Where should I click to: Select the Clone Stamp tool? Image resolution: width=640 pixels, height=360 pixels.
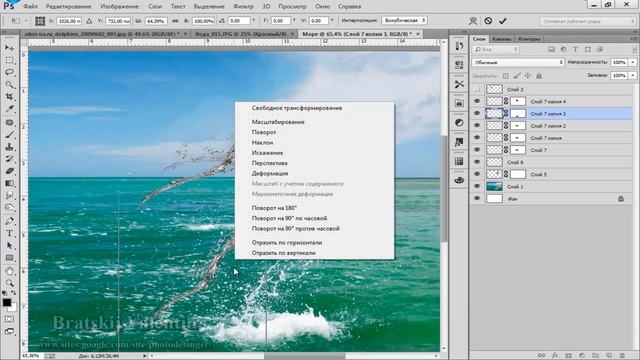[x=9, y=147]
